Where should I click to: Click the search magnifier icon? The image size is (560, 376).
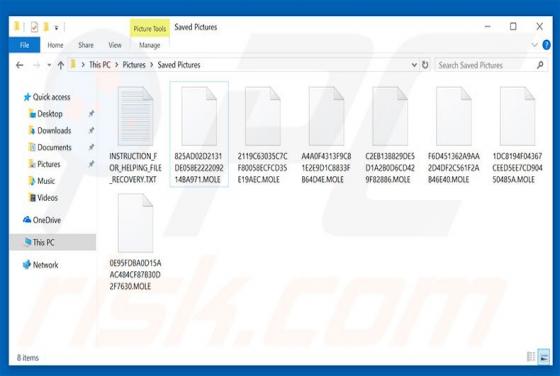[540, 65]
